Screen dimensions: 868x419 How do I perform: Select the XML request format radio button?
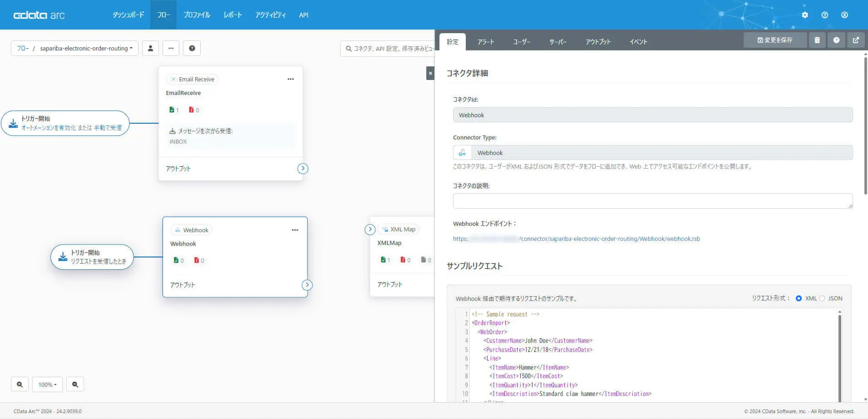(799, 299)
